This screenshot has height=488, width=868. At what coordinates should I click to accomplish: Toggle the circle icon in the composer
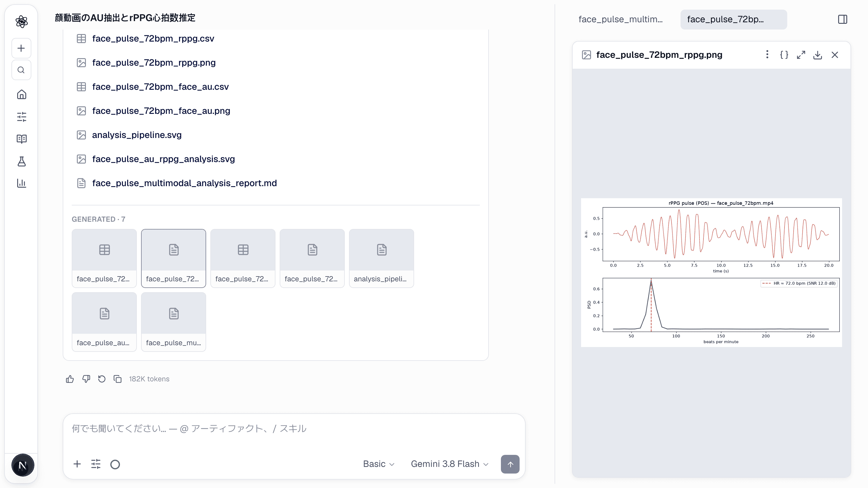(x=115, y=464)
